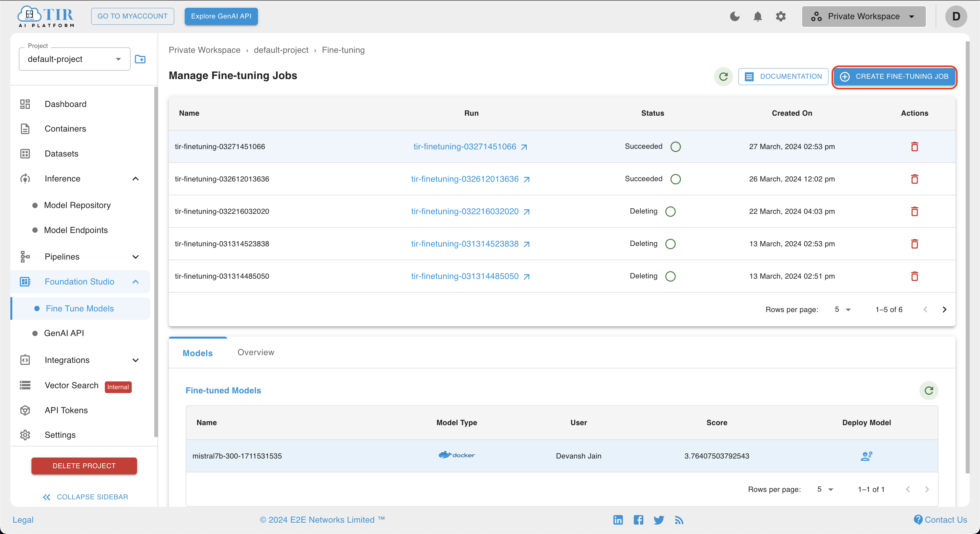Open LinkedIn footer link

[x=618, y=519]
